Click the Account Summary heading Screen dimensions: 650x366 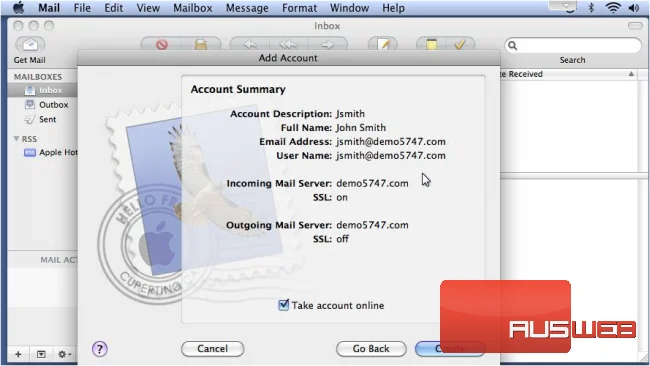tap(238, 89)
